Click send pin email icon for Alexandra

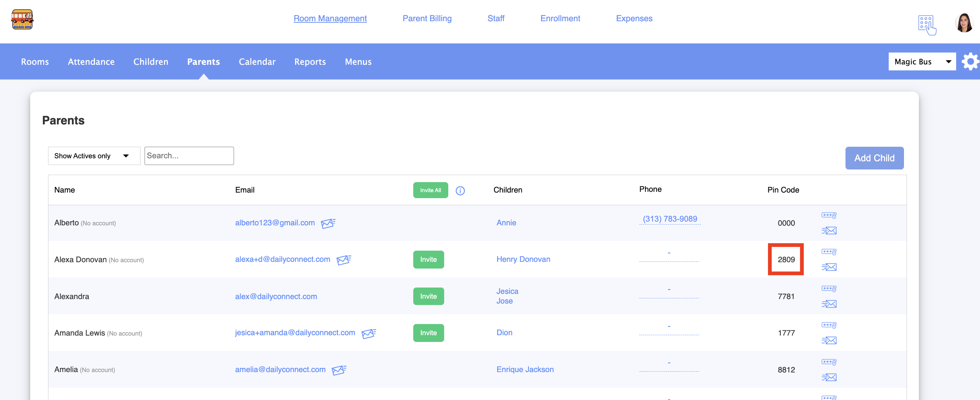(829, 304)
